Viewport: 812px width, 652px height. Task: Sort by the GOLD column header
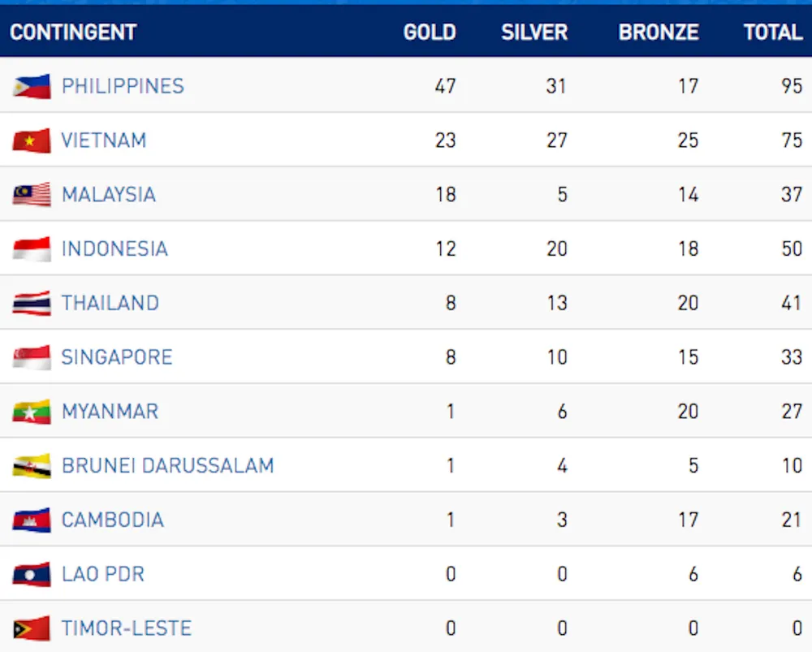[x=430, y=32]
